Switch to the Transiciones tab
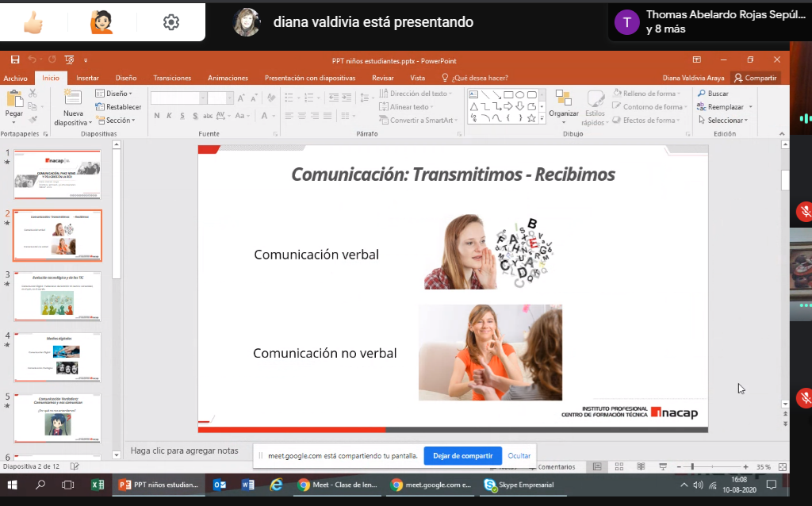The width and height of the screenshot is (812, 506). click(x=172, y=78)
